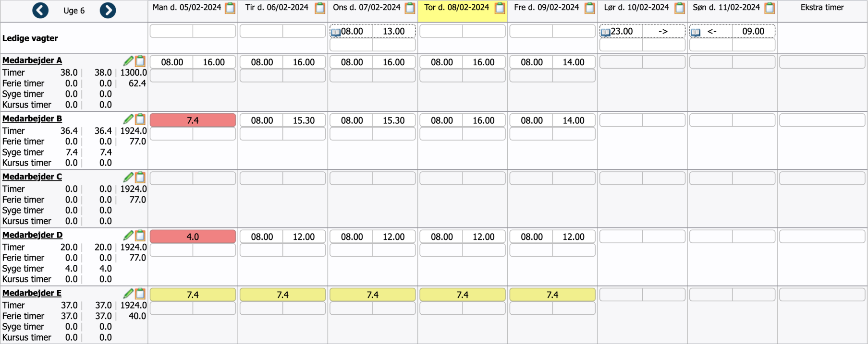
Task: Open Medarbejder A clipboard icon
Action: pyautogui.click(x=140, y=60)
